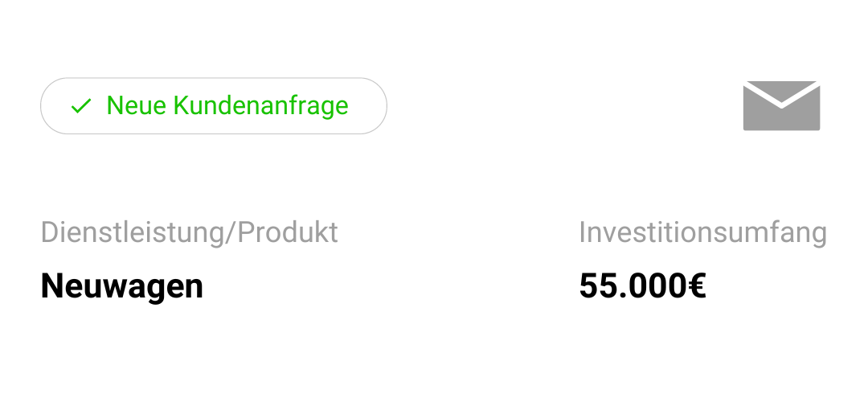Click the Investitionsumfang label
The image size is (868, 402).
(703, 232)
